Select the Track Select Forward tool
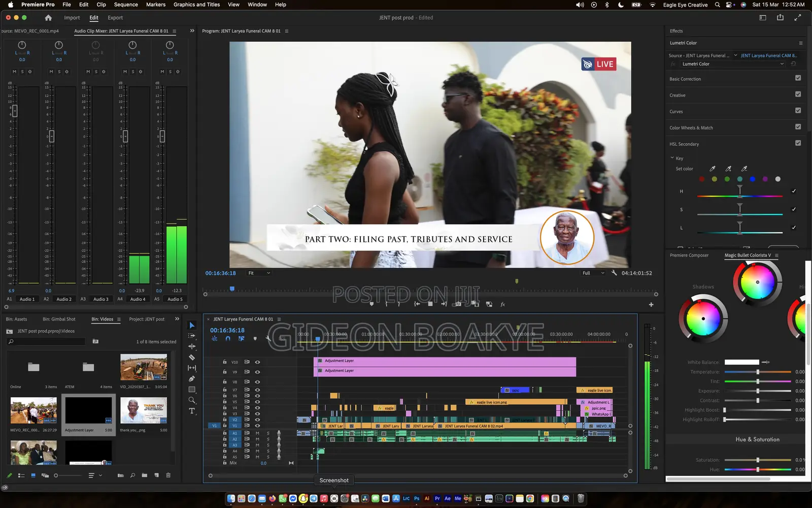 192,336
